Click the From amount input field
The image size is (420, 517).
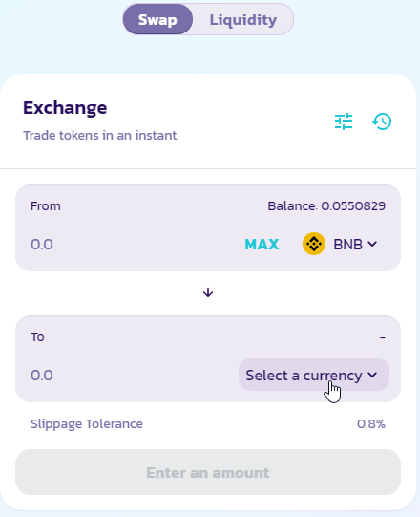coord(132,245)
